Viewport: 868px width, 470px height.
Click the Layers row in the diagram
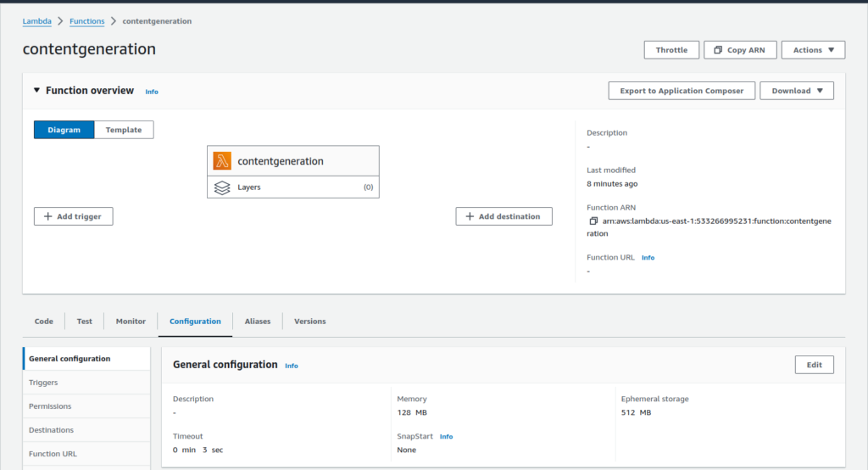293,187
